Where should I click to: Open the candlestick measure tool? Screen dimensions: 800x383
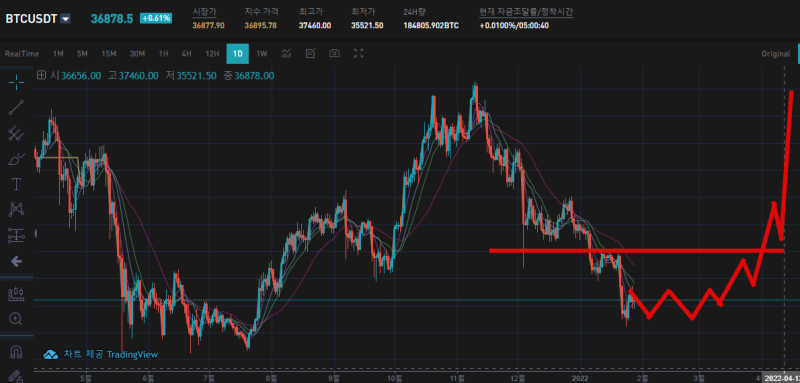[16, 294]
